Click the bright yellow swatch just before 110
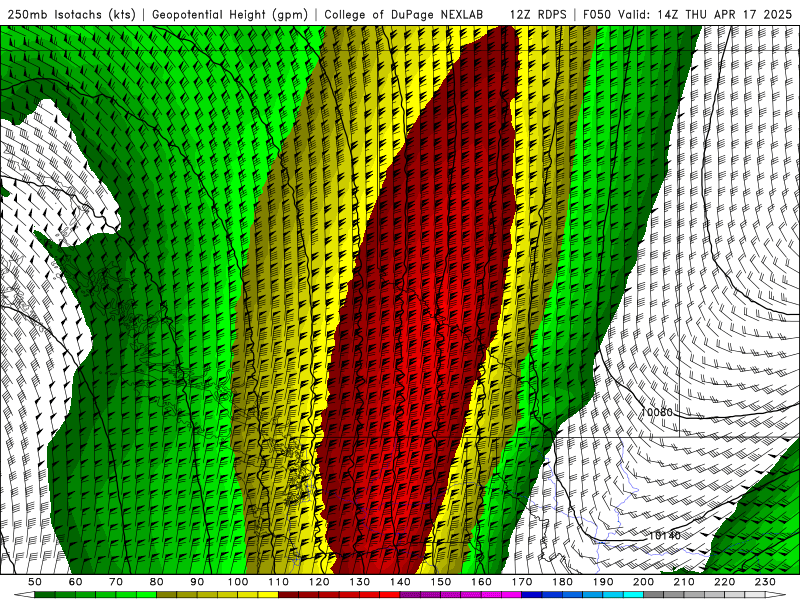The image size is (800, 600). pyautogui.click(x=268, y=595)
